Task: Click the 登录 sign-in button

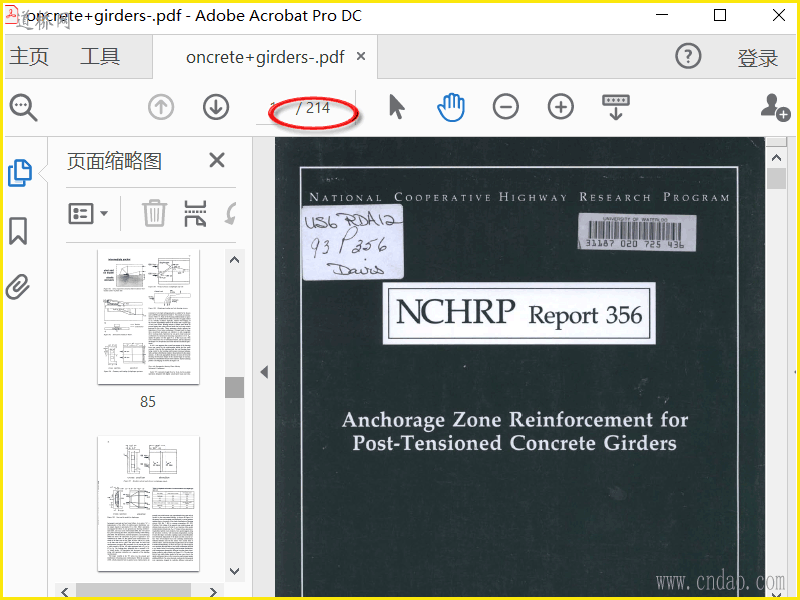Action: 757,58
